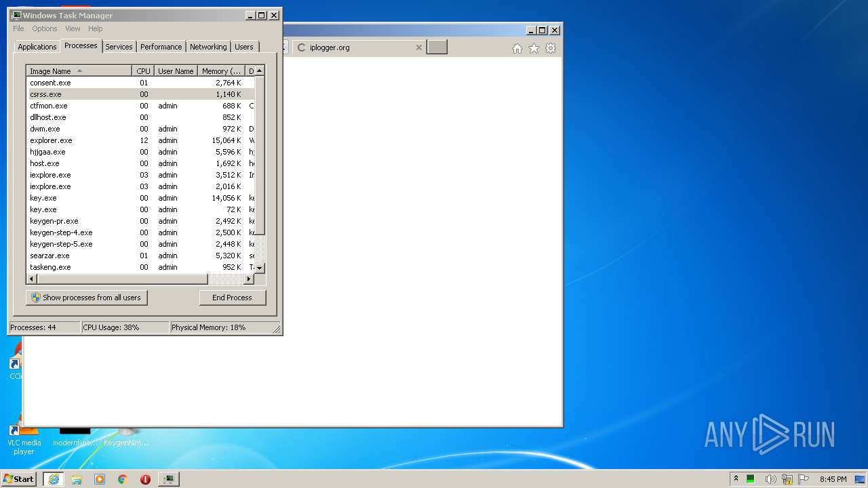The width and height of the screenshot is (868, 488).
Task: Select the keygen-pr.exe process
Action: click(140, 221)
